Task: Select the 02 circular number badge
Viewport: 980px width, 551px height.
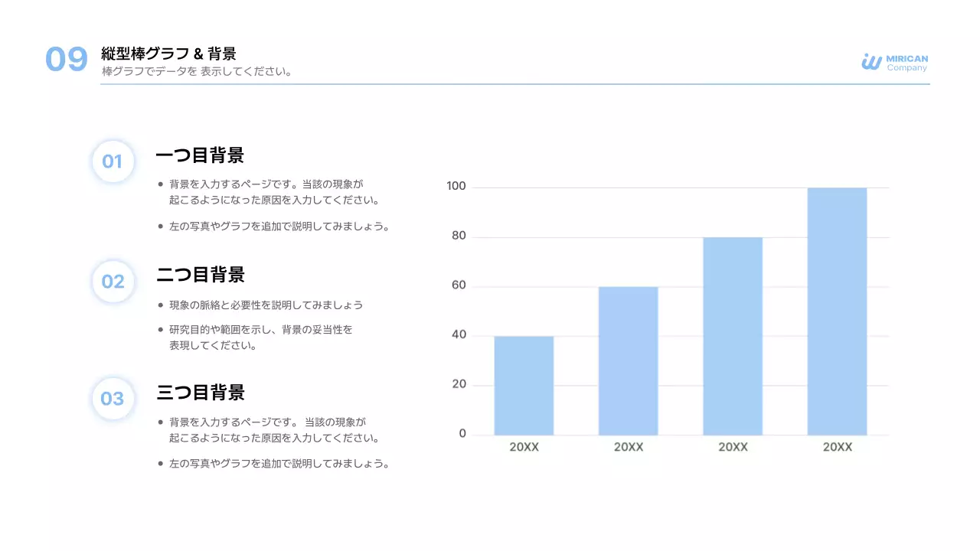Action: [113, 282]
